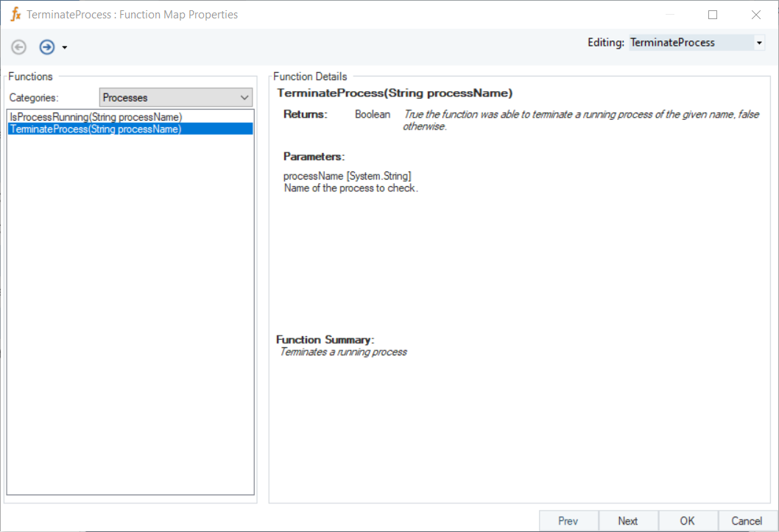Viewport: 779px width, 532px height.
Task: Select IsProcessRunning in the functions list
Action: coord(96,117)
